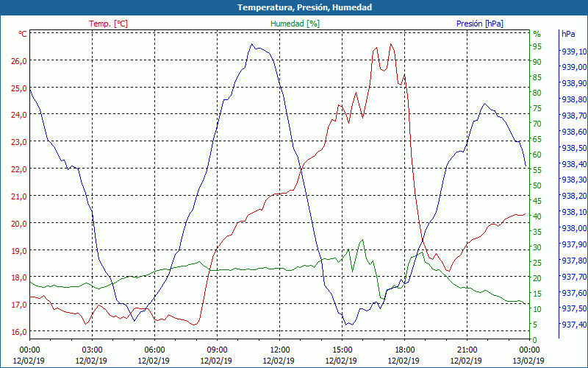588x368 pixels.
Task: Click temperature axis value "24,0"
Action: pos(18,115)
